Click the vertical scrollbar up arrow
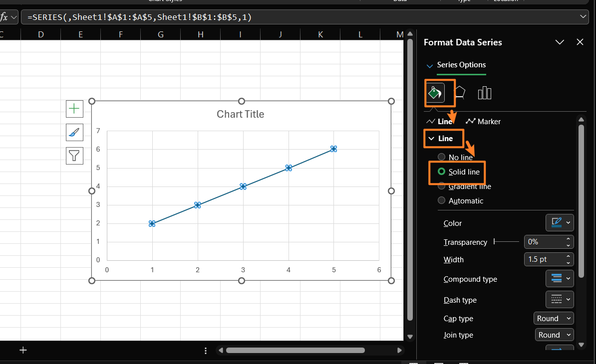Image resolution: width=596 pixels, height=364 pixels. click(x=410, y=34)
